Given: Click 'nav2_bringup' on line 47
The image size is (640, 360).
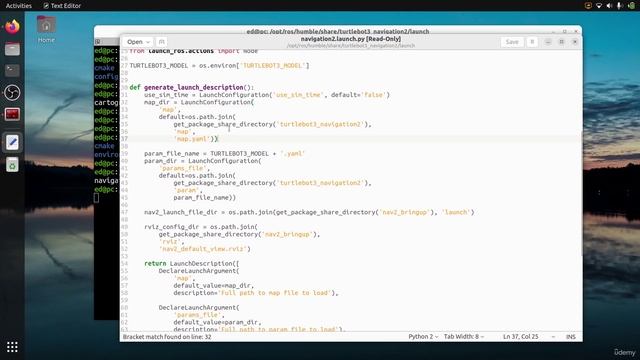Looking at the screenshot, I should pyautogui.click(x=404, y=212).
